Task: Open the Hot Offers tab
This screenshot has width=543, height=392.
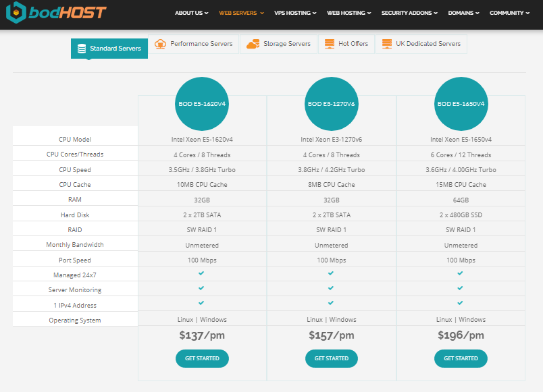Action: pos(346,44)
